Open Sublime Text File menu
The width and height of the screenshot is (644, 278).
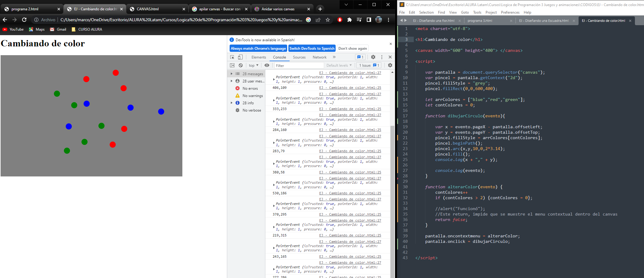point(402,12)
